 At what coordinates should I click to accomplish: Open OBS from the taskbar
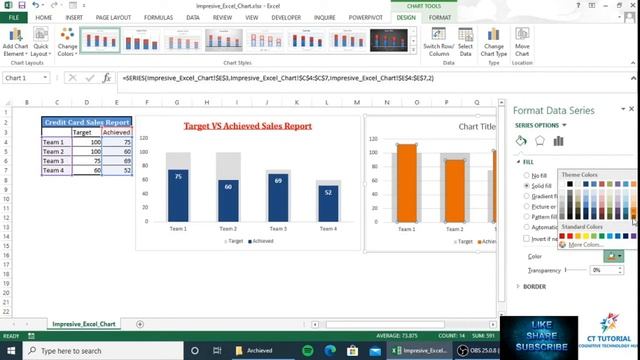point(478,350)
